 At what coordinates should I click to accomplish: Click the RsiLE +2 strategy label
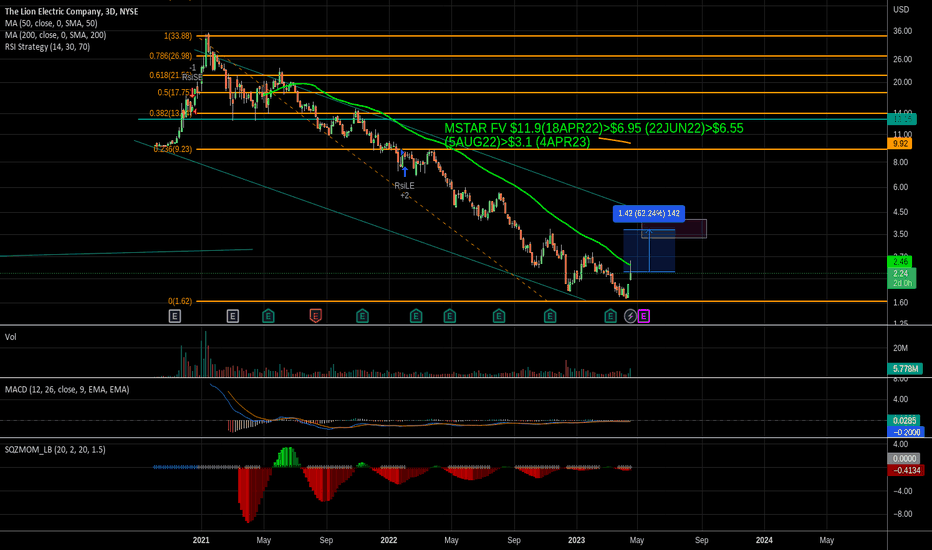(x=404, y=190)
